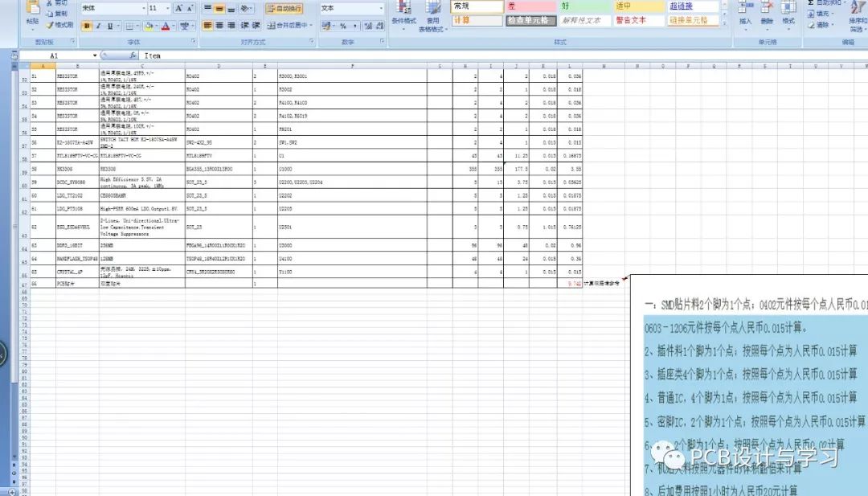
Task: Click the Name Box showing A1
Action: 55,56
